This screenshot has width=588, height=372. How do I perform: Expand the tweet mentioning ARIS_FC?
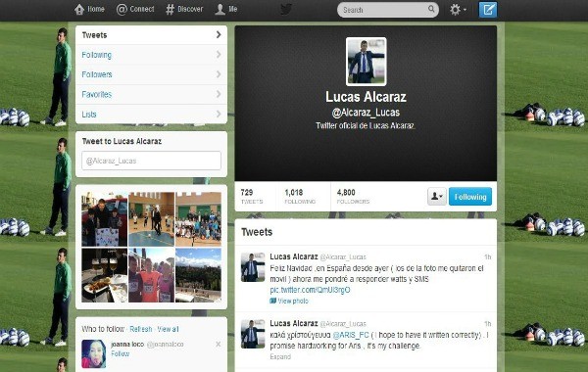pyautogui.click(x=280, y=356)
